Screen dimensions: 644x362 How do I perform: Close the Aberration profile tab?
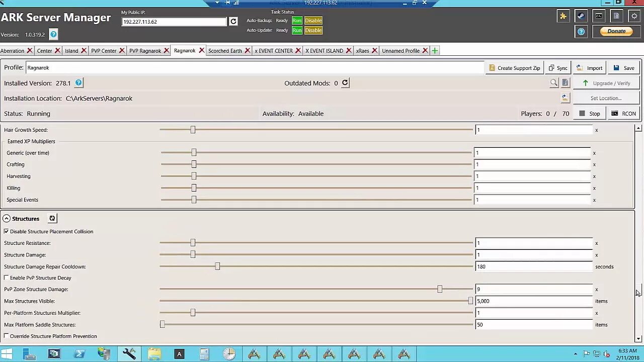pos(30,51)
